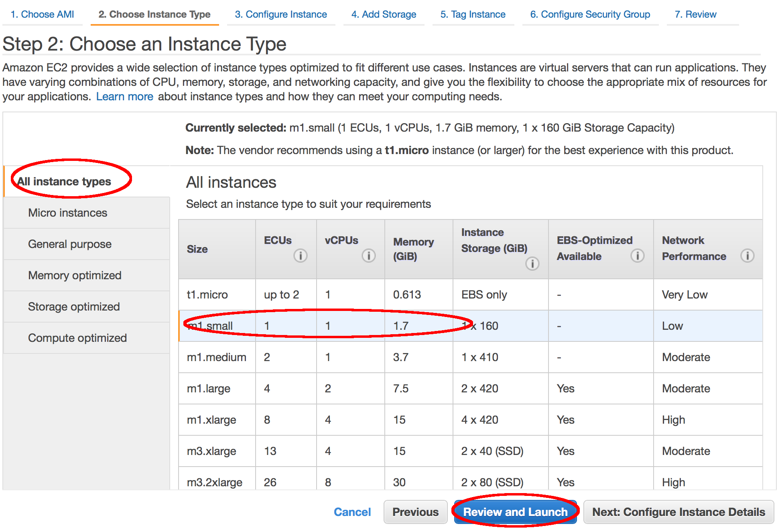Screen dimensions: 780x532
Task: Open EBS-Optimized Available info icon
Action: click(x=637, y=256)
